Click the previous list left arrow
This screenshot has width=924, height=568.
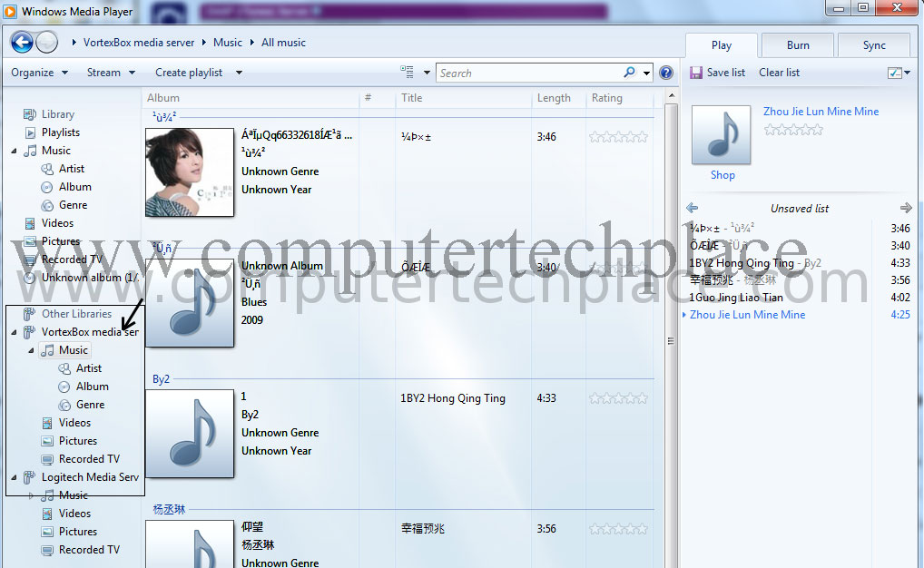point(693,208)
